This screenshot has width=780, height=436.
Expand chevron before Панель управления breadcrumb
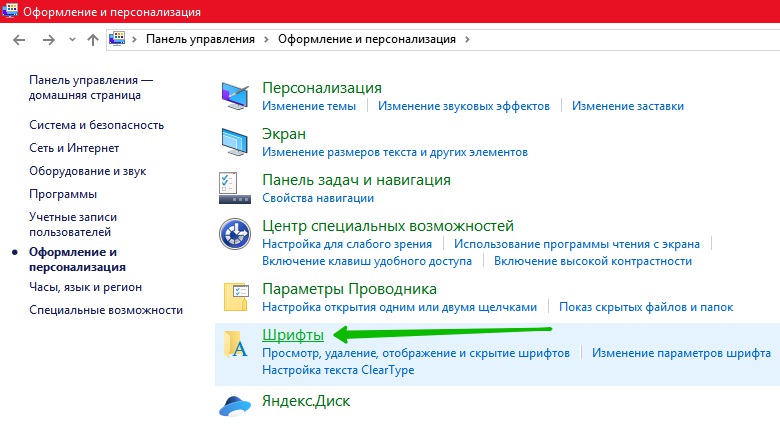pos(134,39)
